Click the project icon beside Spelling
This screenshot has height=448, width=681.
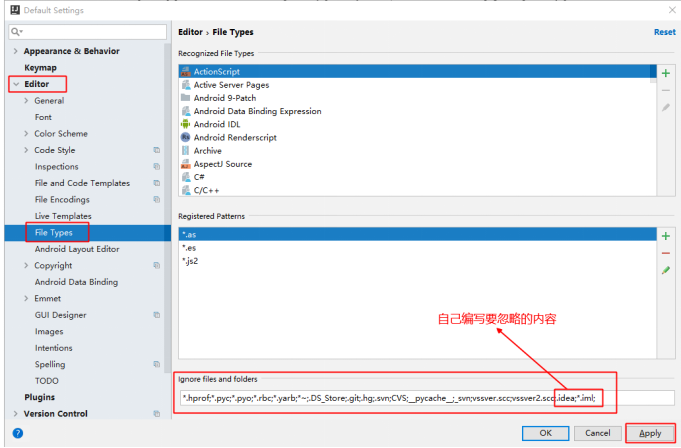pyautogui.click(x=157, y=364)
